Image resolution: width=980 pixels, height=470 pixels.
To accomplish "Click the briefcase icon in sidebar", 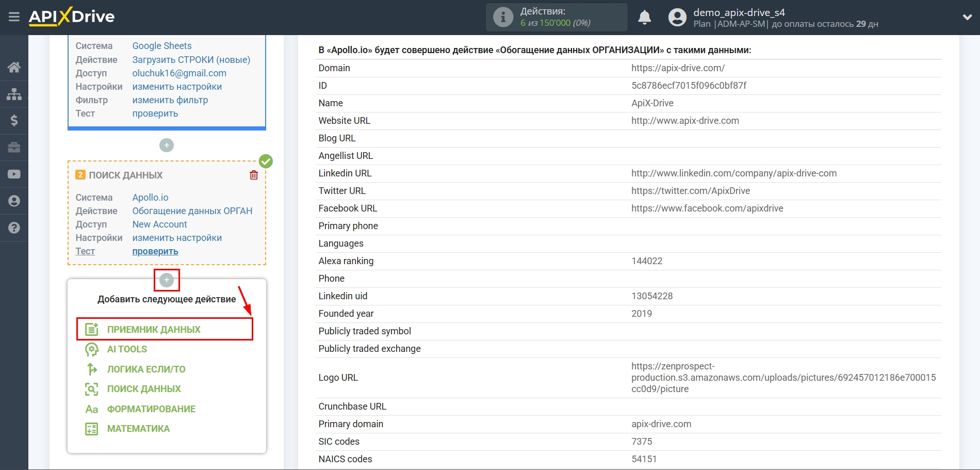I will click(14, 148).
